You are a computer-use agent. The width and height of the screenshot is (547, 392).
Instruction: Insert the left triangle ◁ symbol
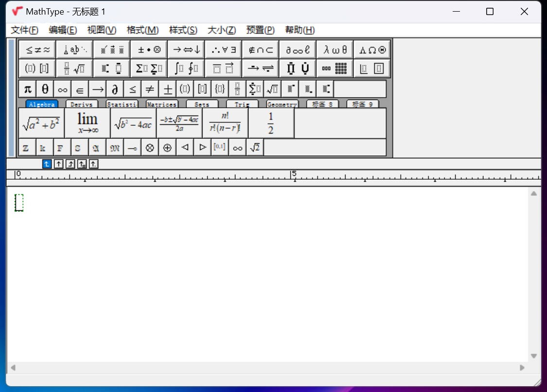pos(185,148)
